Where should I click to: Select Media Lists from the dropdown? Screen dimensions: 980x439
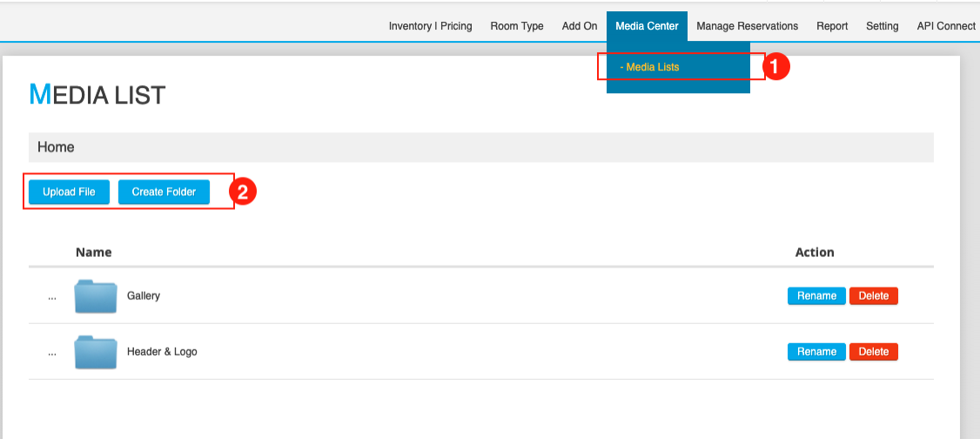tap(650, 67)
